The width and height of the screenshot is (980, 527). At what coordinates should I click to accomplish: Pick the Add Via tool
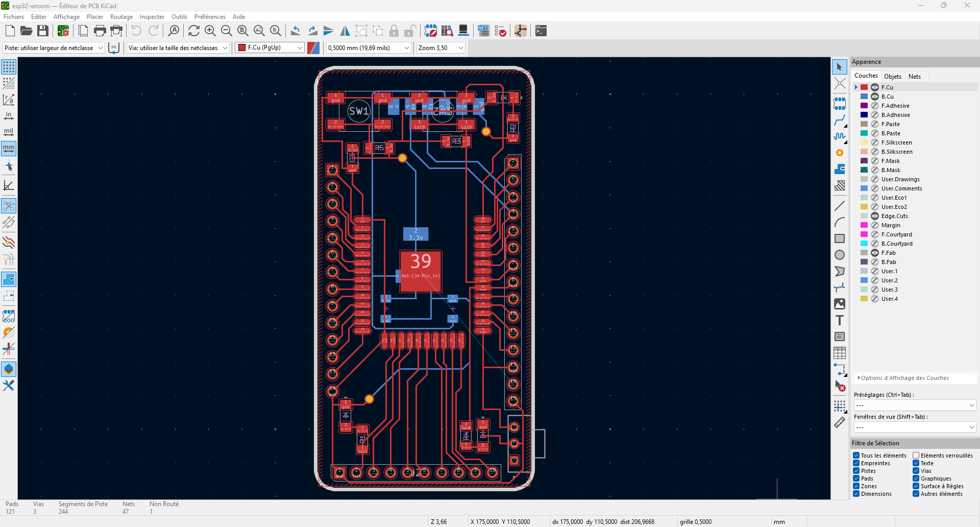point(840,153)
